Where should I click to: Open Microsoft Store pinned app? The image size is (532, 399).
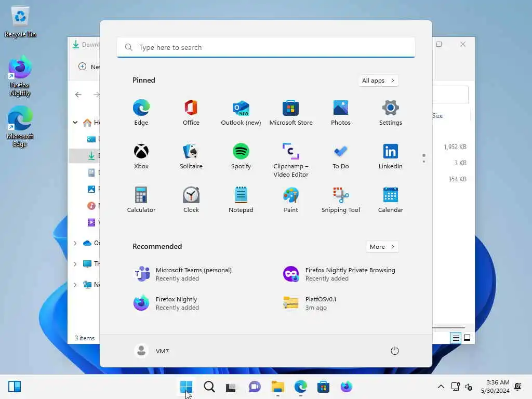[x=291, y=113]
